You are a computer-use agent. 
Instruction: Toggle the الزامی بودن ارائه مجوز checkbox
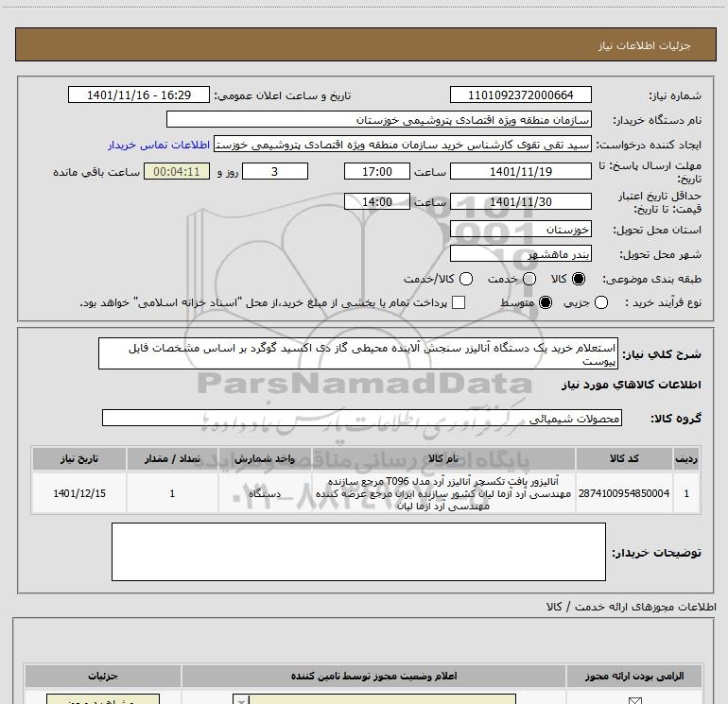pos(634,700)
